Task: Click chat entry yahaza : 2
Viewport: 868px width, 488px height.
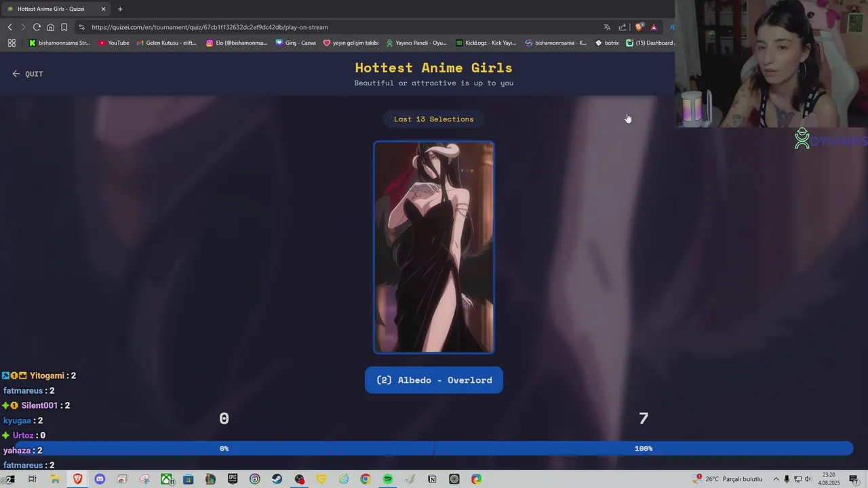Action: [22, 450]
